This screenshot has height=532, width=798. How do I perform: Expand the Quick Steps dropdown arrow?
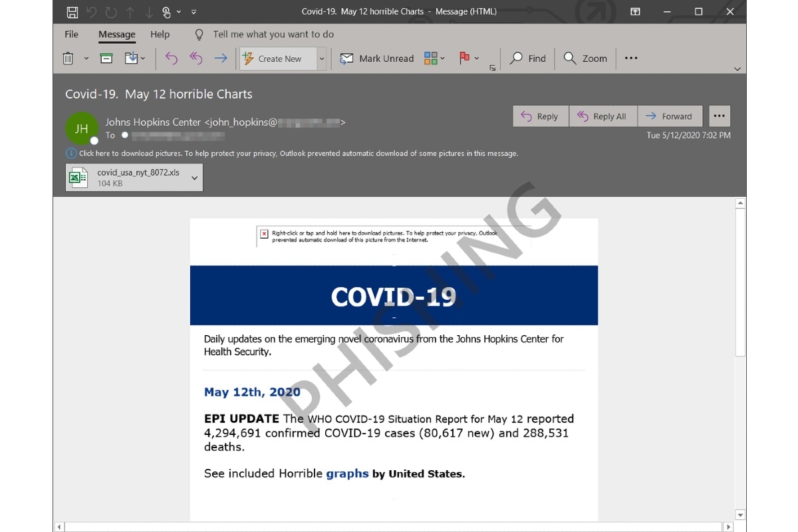pyautogui.click(x=322, y=59)
